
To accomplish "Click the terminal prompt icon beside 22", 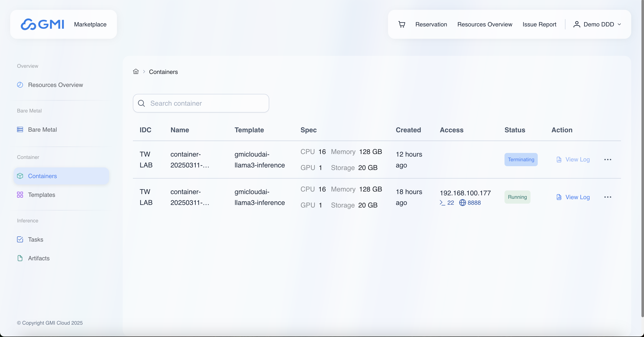I will click(442, 203).
